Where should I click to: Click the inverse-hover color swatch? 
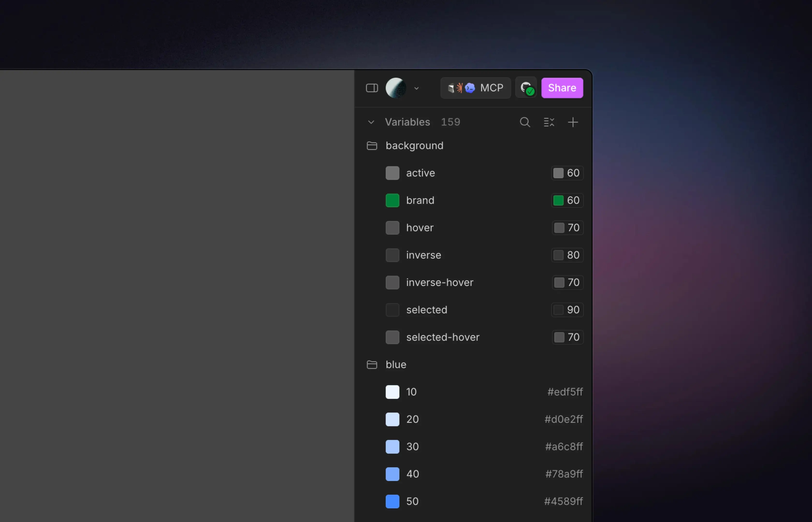[392, 282]
